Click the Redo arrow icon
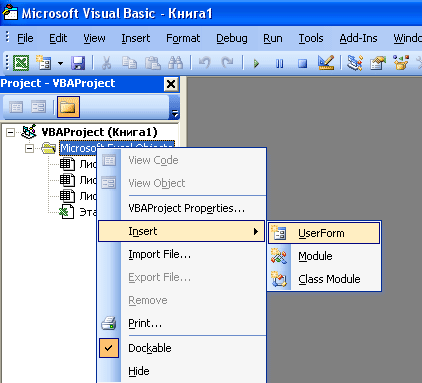This screenshot has height=383, width=422. click(228, 63)
